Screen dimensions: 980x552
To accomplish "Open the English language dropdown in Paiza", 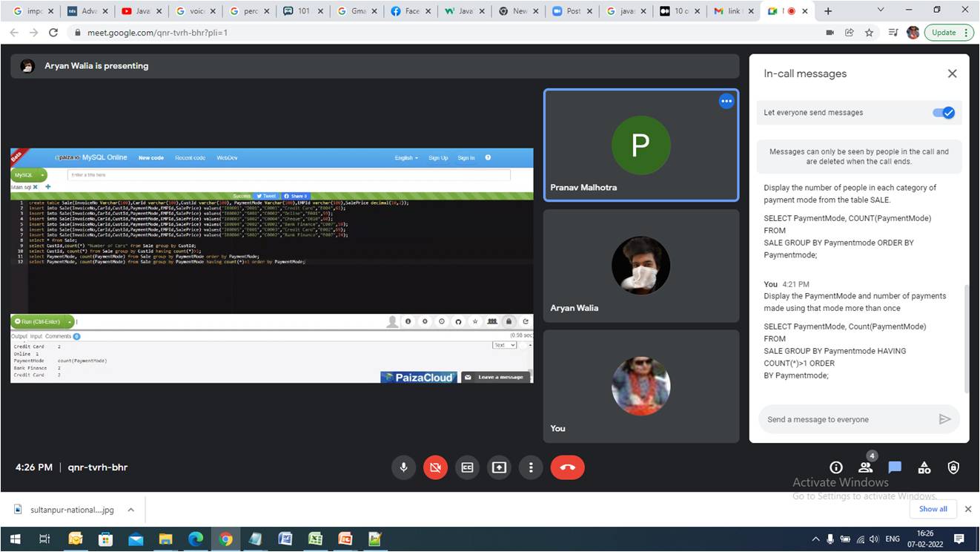I will click(406, 158).
